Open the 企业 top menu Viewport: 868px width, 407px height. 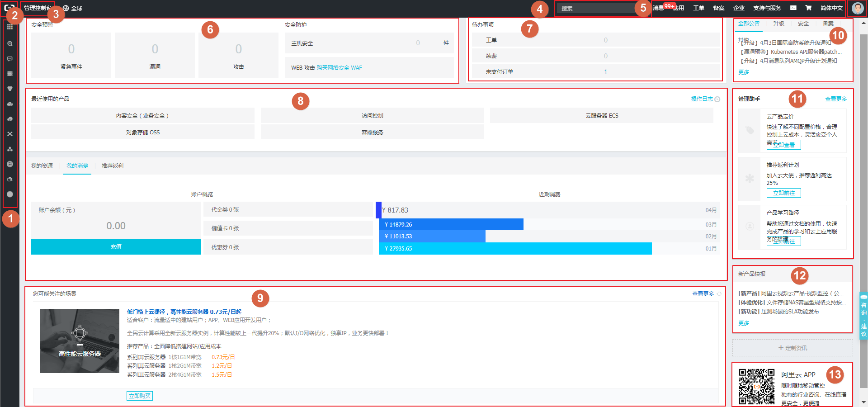(739, 8)
